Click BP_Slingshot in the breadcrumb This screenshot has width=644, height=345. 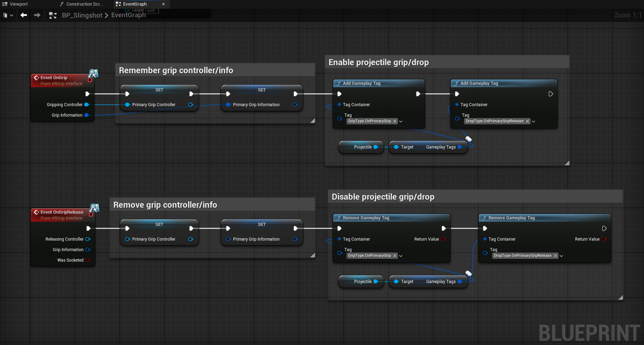[x=82, y=15]
